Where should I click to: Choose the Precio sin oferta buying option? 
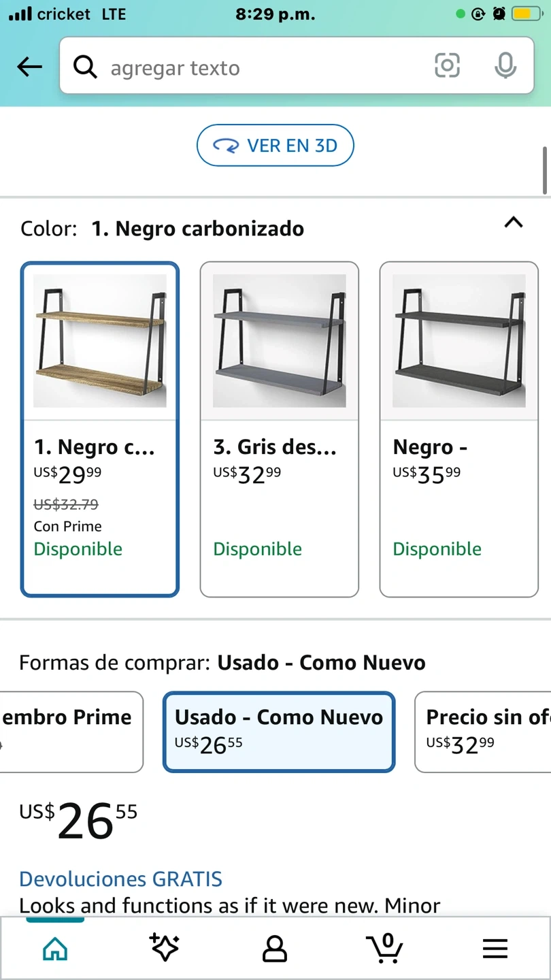pos(483,732)
